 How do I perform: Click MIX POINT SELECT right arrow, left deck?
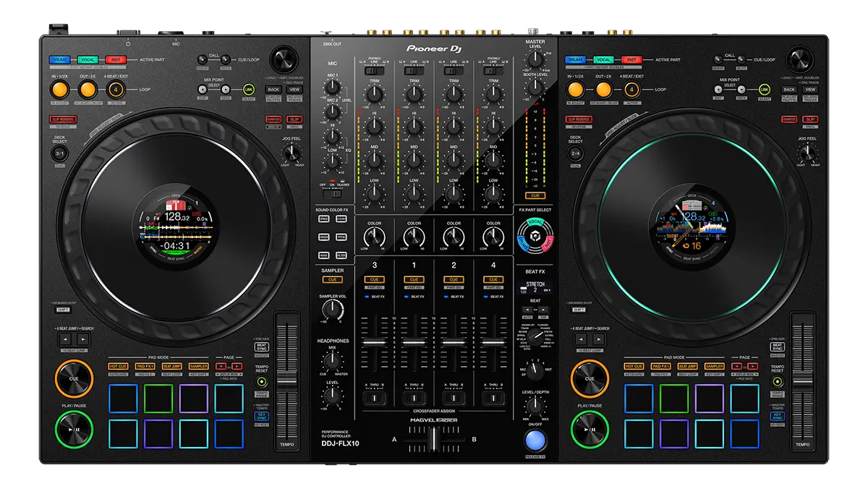coord(226,89)
